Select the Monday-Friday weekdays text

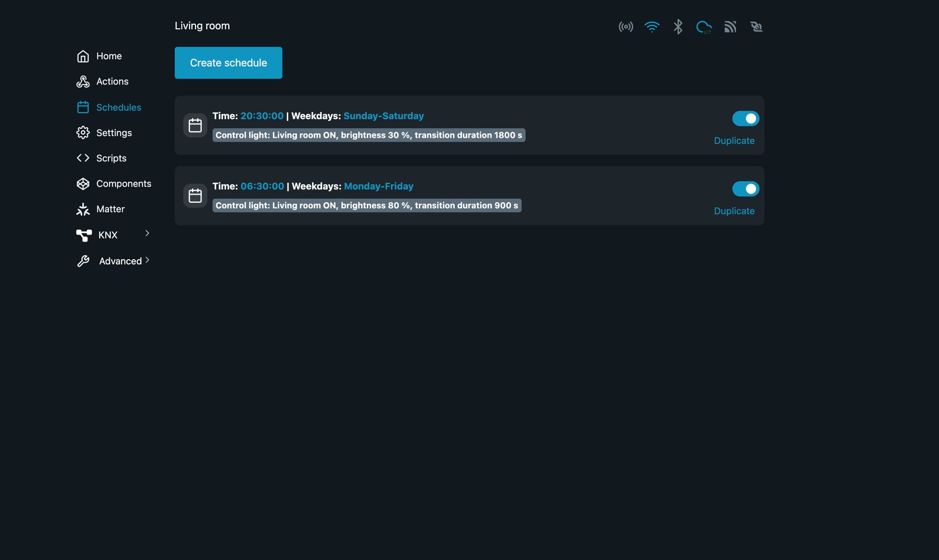pyautogui.click(x=379, y=186)
